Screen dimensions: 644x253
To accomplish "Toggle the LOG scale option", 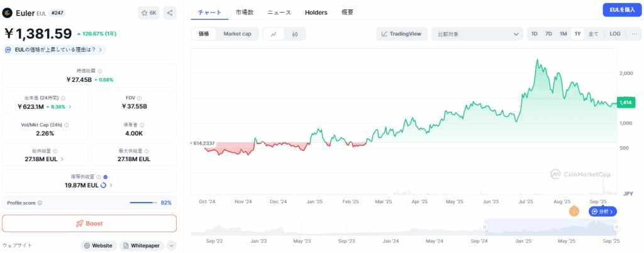I will [x=614, y=34].
